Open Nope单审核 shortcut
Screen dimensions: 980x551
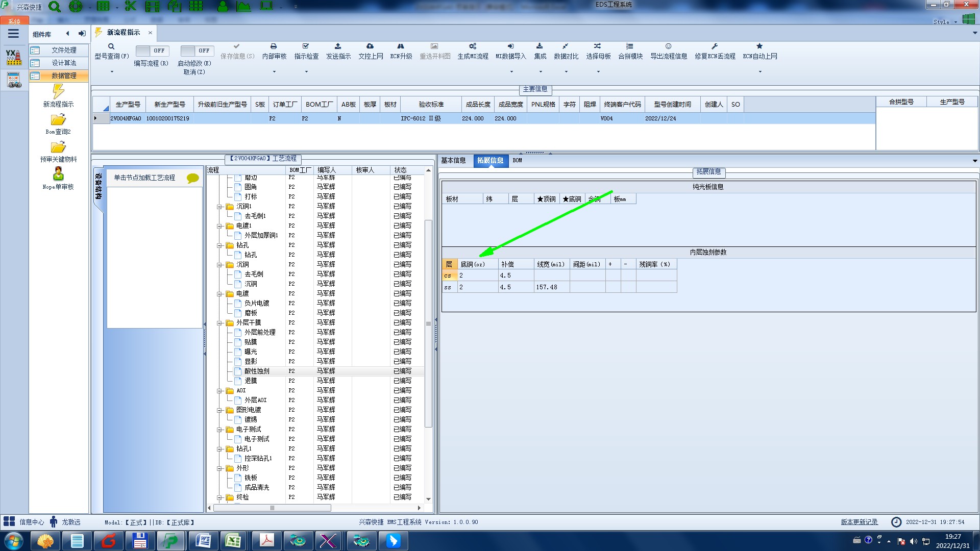[x=58, y=179]
